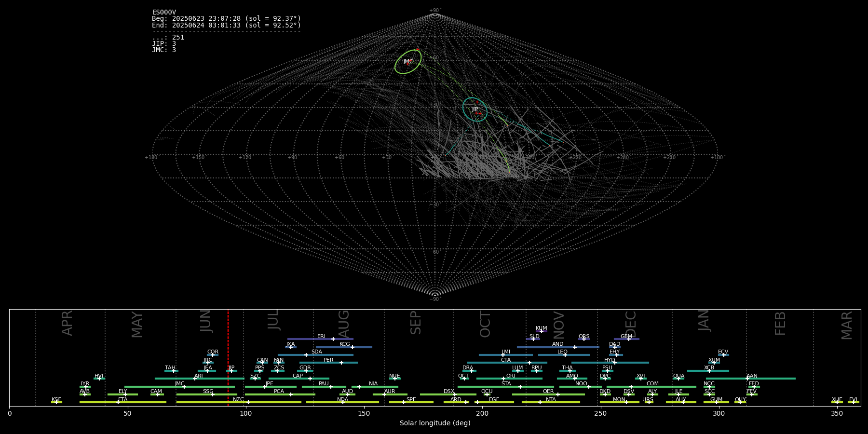
Task: Click the URS shower label in the timeline
Action: (648, 400)
